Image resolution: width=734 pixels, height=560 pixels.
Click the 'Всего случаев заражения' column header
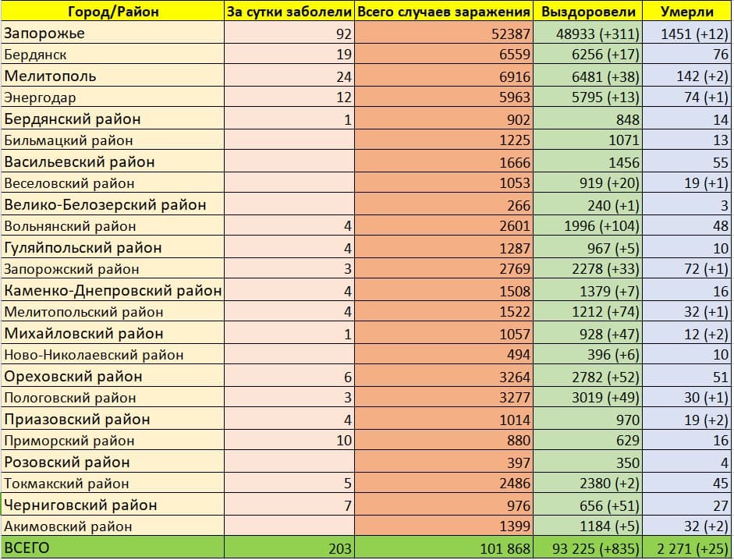[443, 12]
